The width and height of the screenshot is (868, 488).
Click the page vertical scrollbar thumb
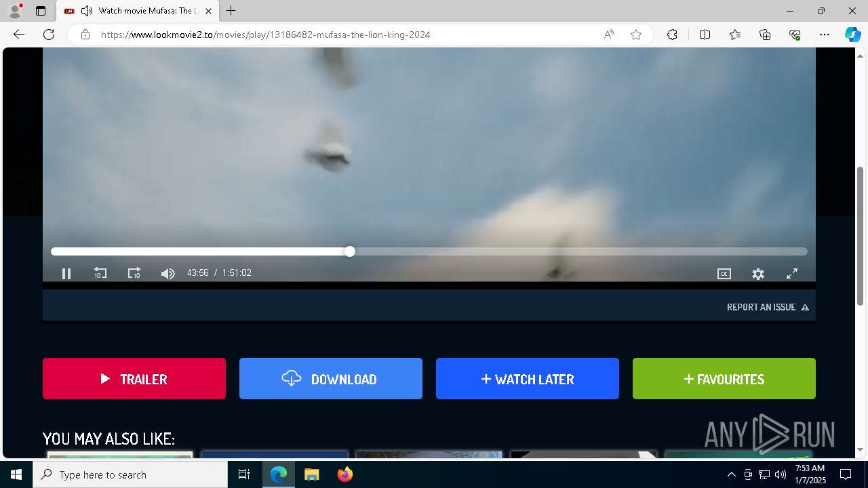[x=861, y=236]
